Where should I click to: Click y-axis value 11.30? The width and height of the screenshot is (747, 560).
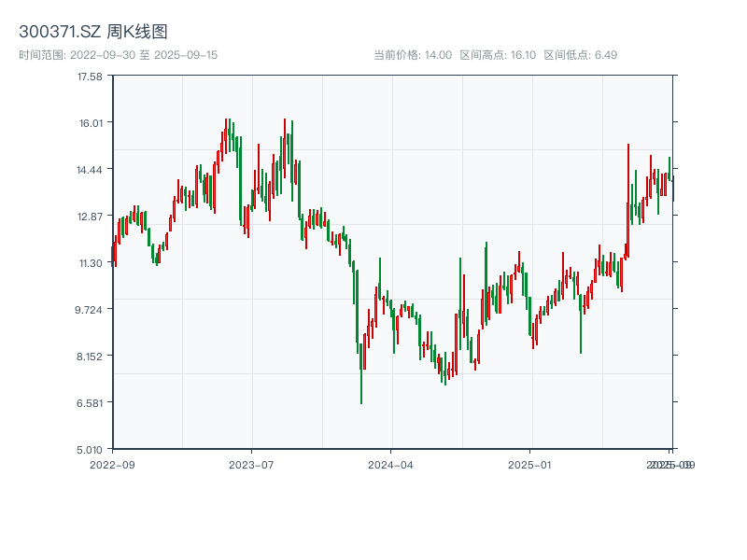point(91,263)
